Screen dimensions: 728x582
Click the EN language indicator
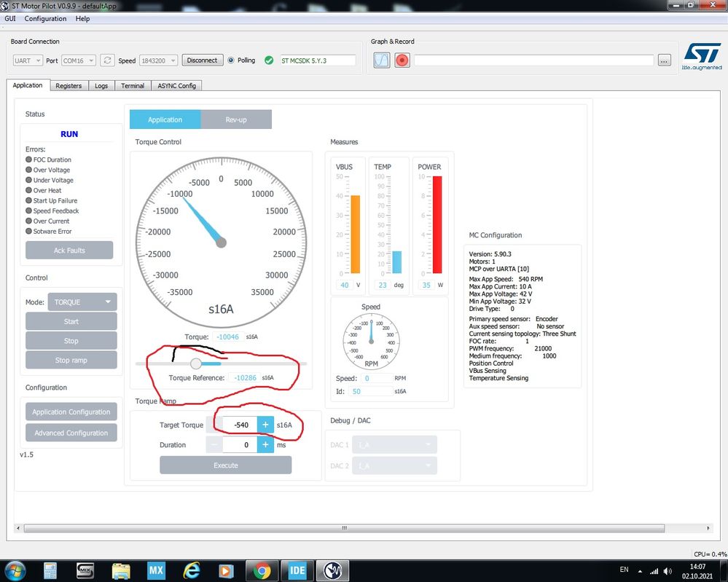coord(624,570)
